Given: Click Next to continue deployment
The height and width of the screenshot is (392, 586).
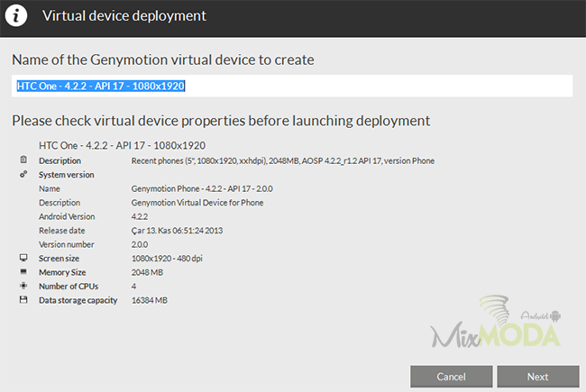Looking at the screenshot, I should coord(538,377).
